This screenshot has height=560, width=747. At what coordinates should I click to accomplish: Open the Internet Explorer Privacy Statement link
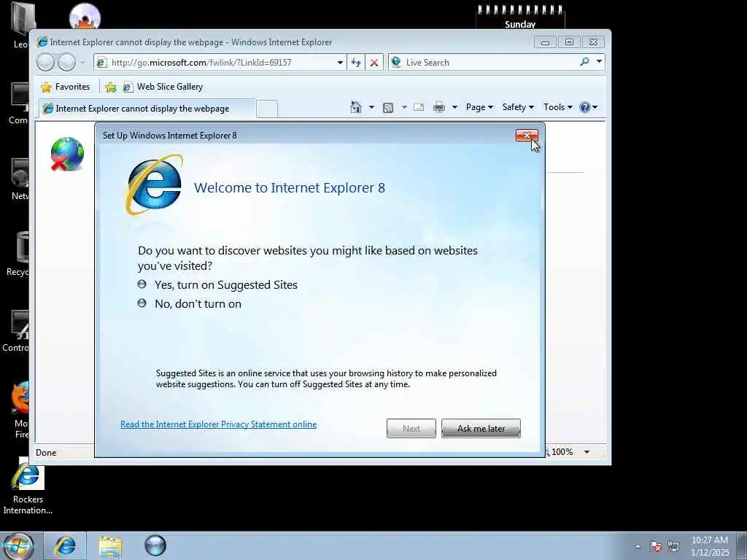coord(218,424)
